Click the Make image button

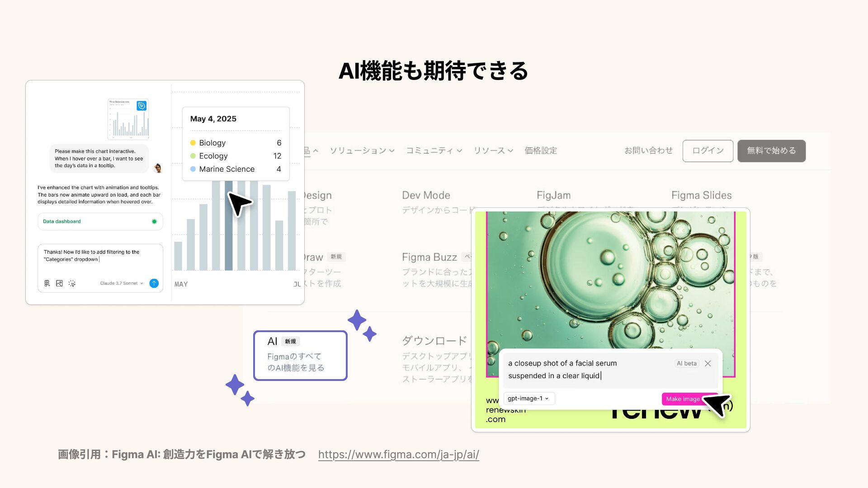point(683,399)
